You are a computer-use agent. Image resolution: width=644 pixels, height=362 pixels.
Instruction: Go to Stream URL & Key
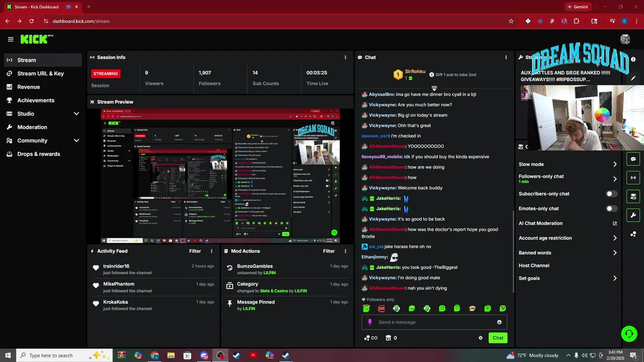point(43,73)
